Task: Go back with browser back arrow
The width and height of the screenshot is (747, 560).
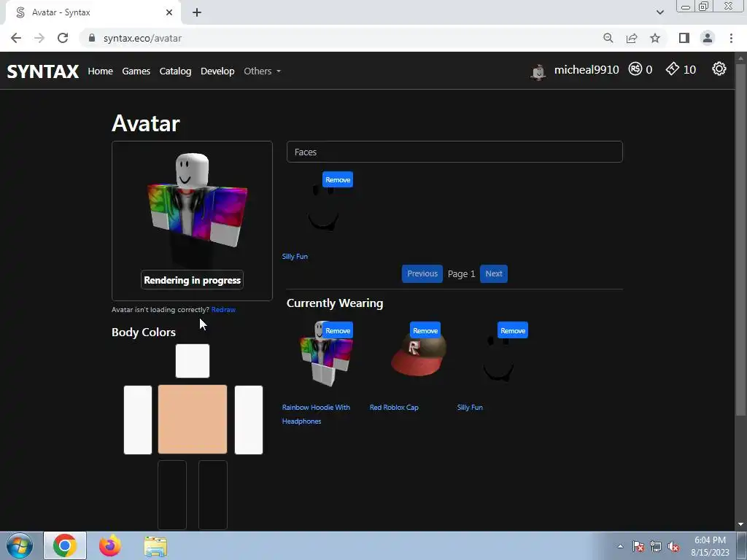Action: click(16, 38)
